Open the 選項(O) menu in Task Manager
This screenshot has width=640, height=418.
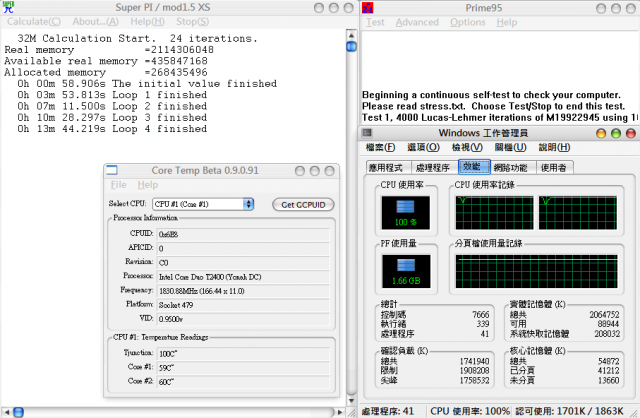[423, 147]
